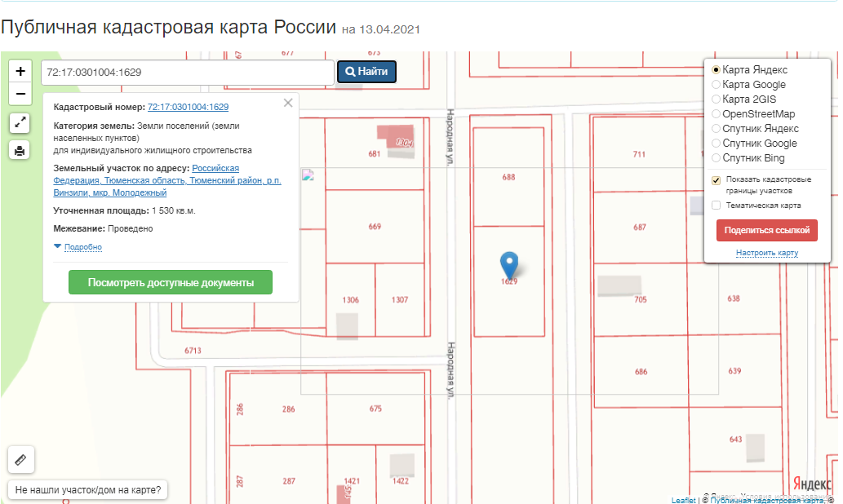Select parcel 1307 on the map
The height and width of the screenshot is (504, 843).
[x=399, y=300]
